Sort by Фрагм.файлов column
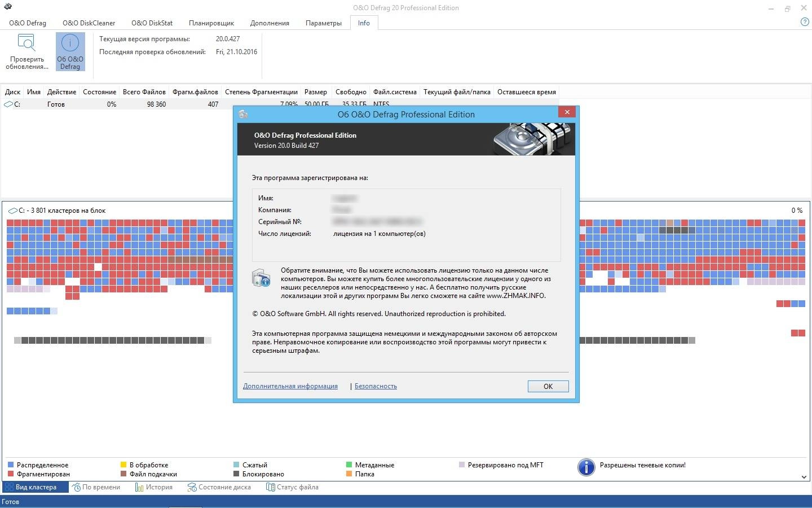This screenshot has height=508, width=812. tap(195, 92)
